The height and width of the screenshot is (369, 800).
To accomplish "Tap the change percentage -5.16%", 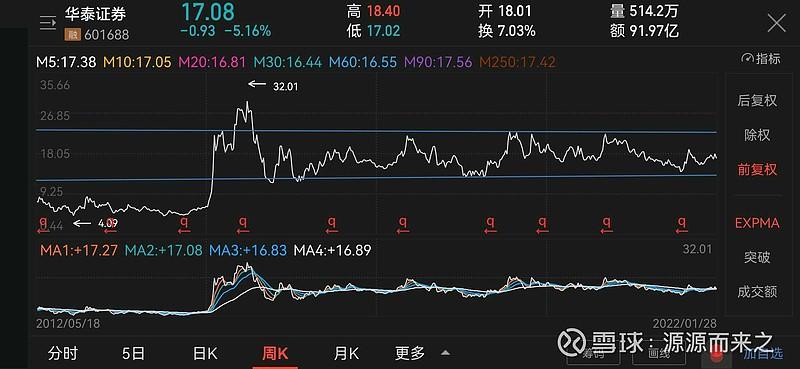I will [248, 31].
